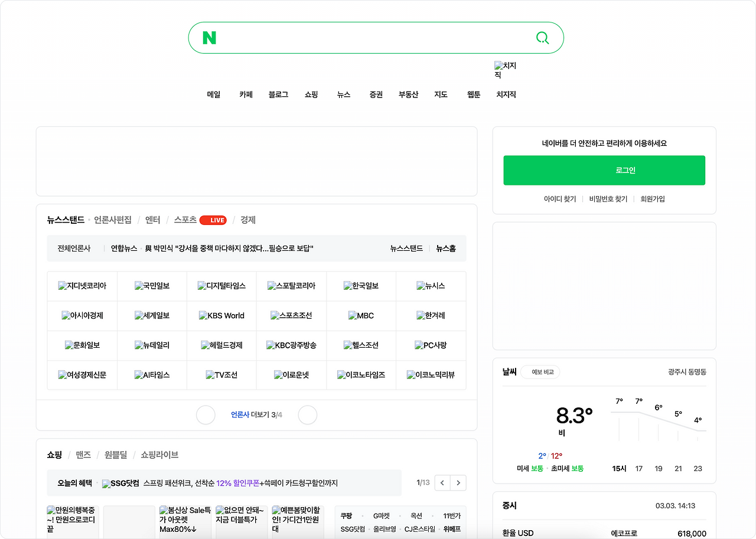This screenshot has width=756, height=539.
Task: Open the 치지직 shortcut icon
Action: [x=506, y=70]
